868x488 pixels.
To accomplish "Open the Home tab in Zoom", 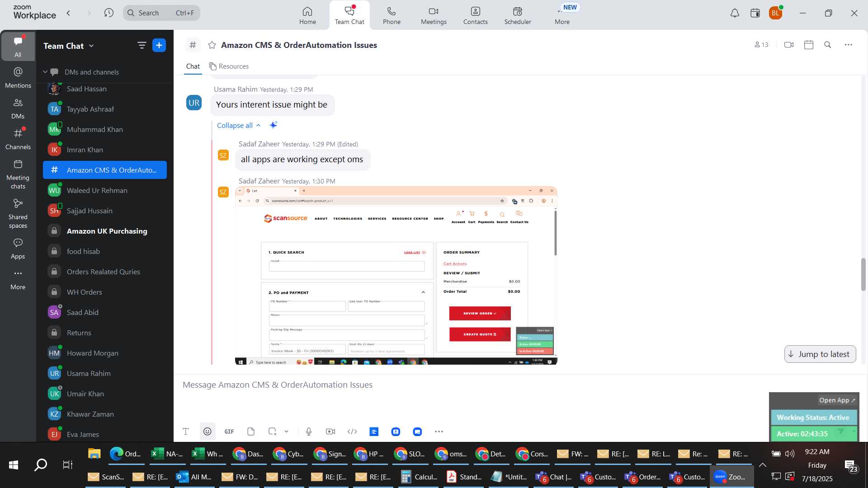I will tap(307, 15).
